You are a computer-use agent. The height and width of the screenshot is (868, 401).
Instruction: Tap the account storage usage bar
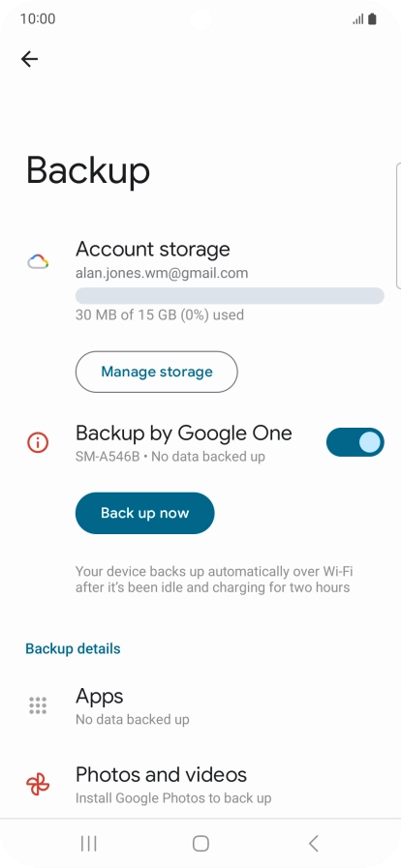(230, 295)
